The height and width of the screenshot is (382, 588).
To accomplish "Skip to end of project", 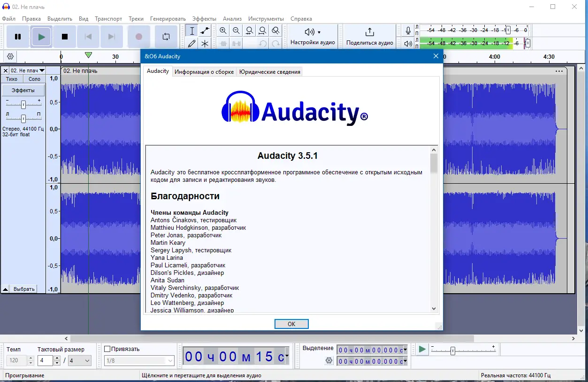I will coord(112,37).
